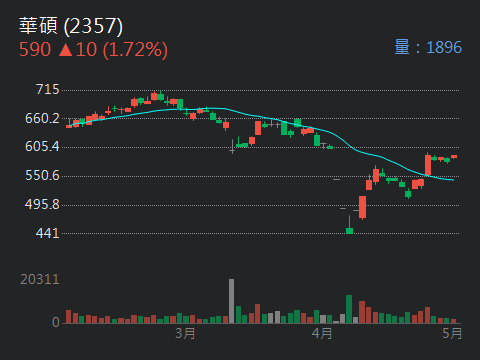Click the price change ▲10 (1.72%)
The width and height of the screenshot is (480, 360).
click(113, 50)
